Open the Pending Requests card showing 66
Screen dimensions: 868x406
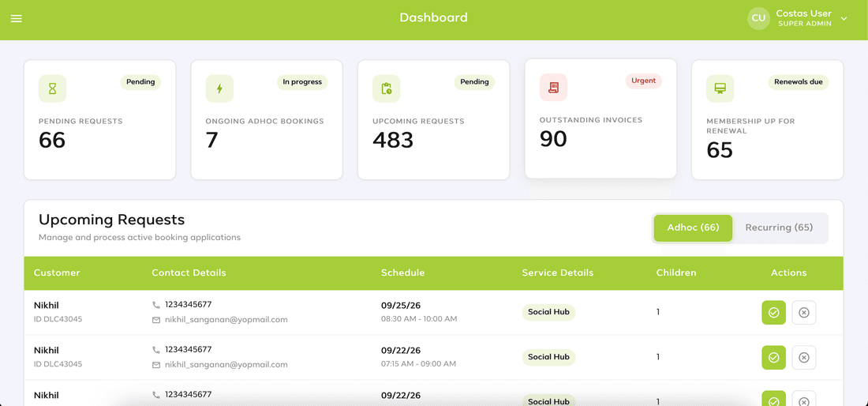[99, 119]
